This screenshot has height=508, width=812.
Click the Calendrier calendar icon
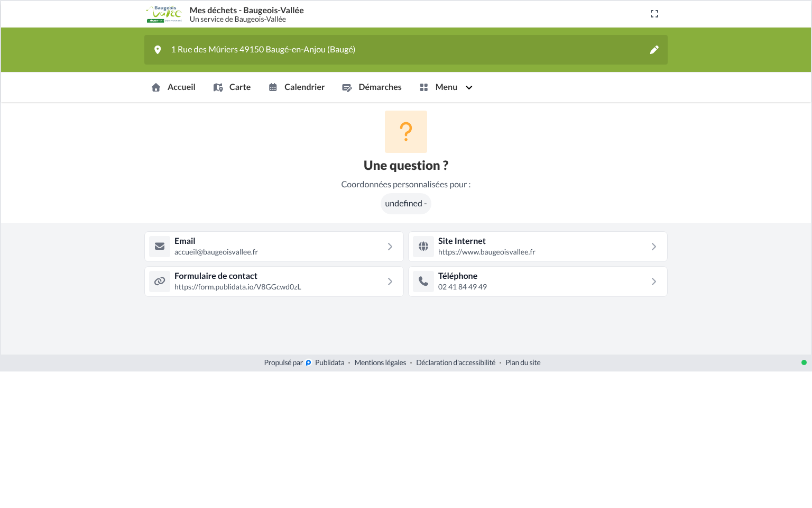[273, 87]
